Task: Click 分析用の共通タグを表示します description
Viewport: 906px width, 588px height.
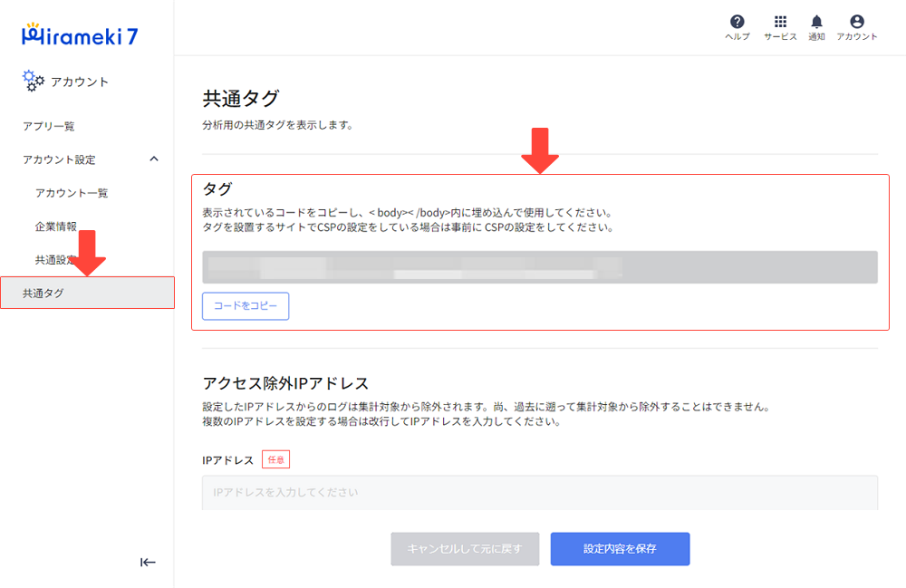Action: click(x=277, y=125)
